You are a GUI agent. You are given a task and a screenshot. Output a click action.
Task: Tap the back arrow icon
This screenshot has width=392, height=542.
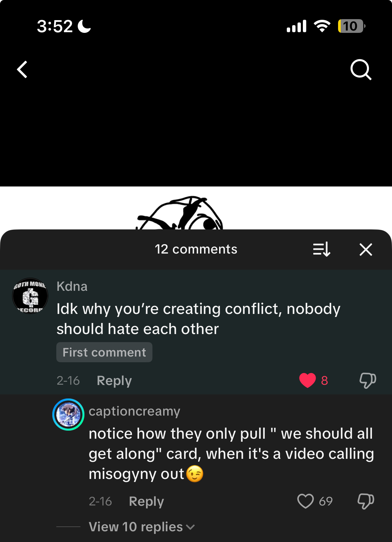pyautogui.click(x=22, y=70)
